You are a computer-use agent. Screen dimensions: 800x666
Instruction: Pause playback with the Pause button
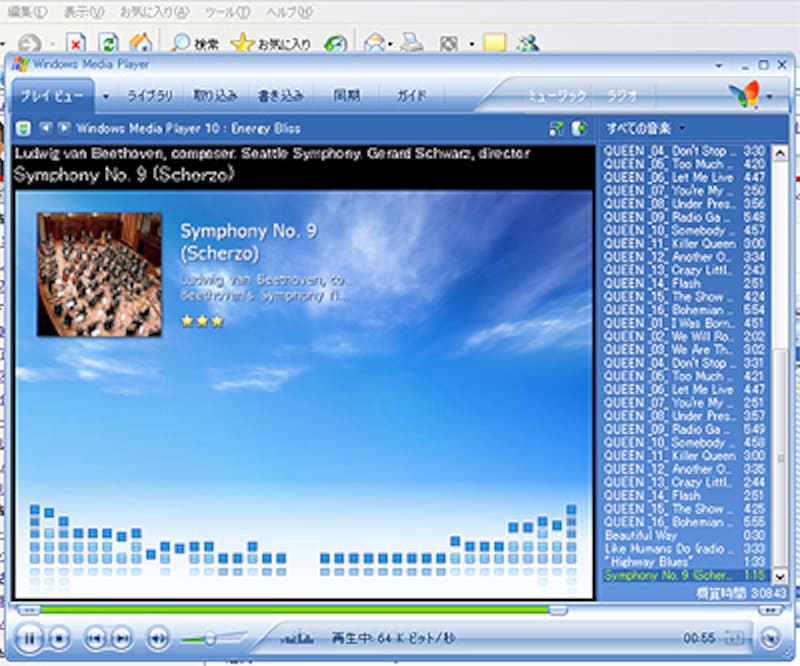(x=29, y=638)
